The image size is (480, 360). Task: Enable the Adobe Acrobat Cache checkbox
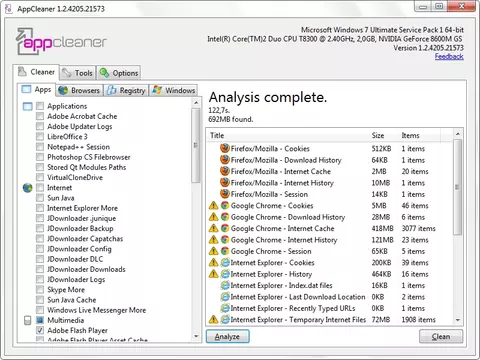(x=40, y=116)
